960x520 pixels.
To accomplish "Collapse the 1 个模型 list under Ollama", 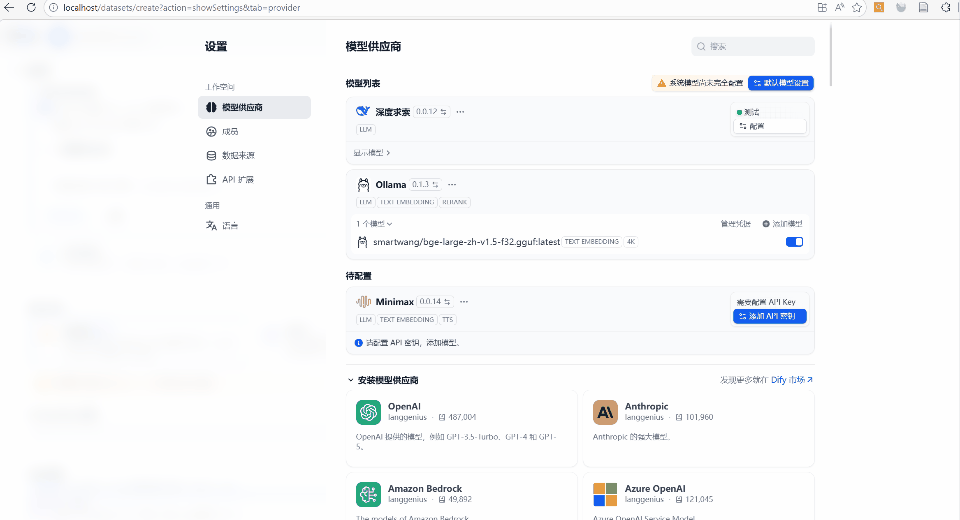I will (374, 224).
